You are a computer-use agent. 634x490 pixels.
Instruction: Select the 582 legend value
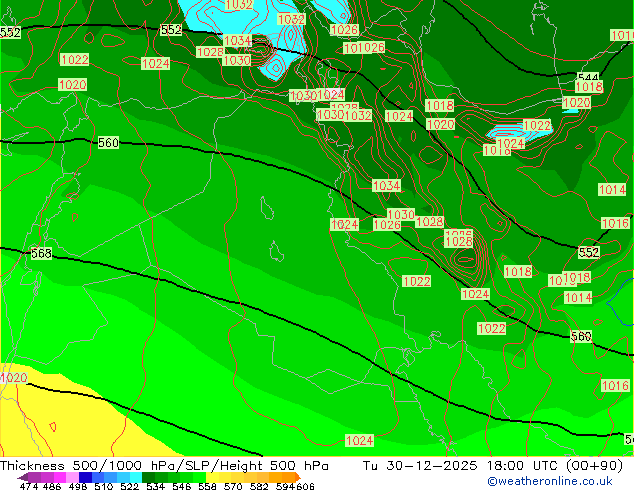tap(259, 486)
